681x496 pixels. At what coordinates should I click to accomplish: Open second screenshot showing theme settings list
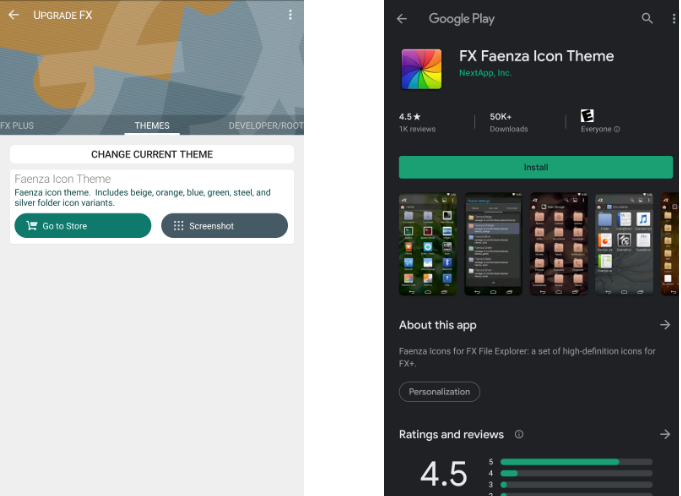(493, 244)
